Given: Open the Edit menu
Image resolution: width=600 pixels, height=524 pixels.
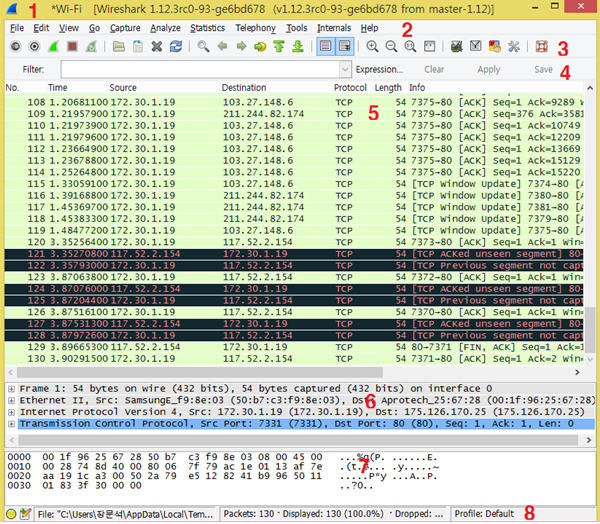Looking at the screenshot, I should click(x=41, y=28).
